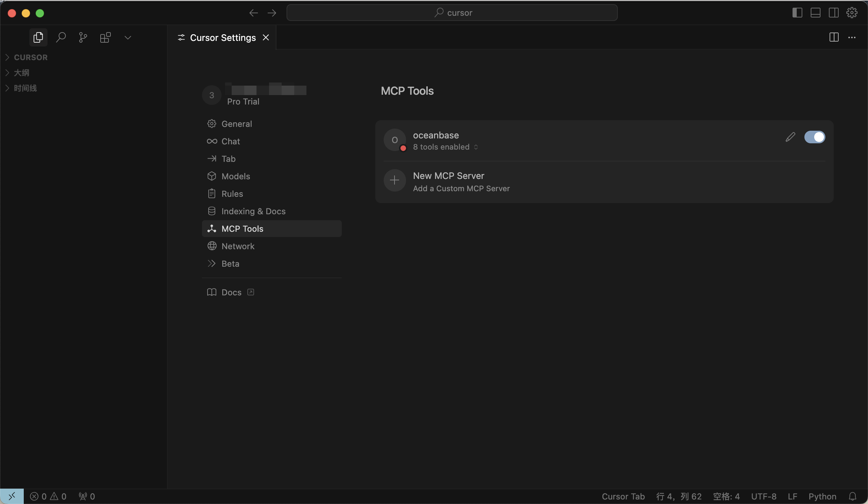Open the Source Control icon
The height and width of the screenshot is (504, 868).
[83, 37]
